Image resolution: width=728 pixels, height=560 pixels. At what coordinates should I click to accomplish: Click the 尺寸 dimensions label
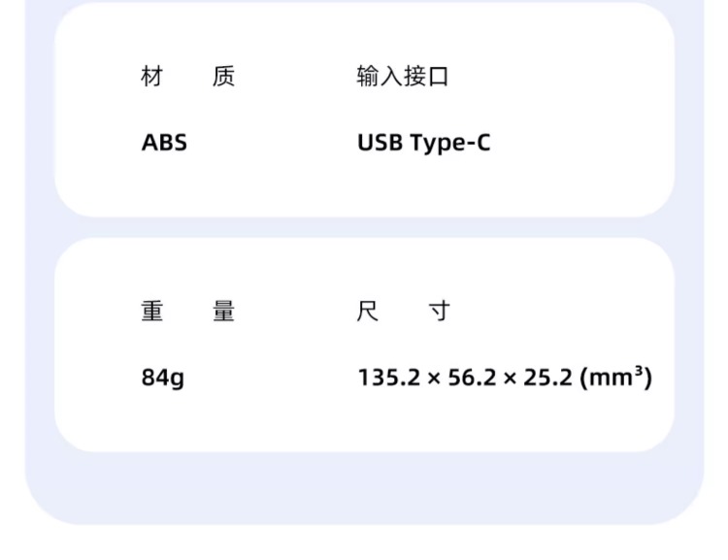pos(404,312)
